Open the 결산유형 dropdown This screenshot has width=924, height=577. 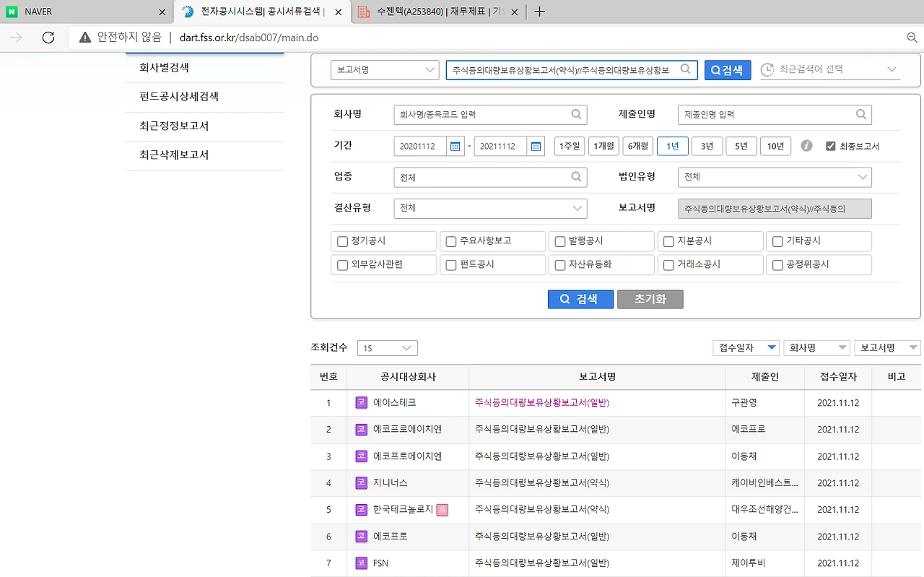[x=490, y=208]
